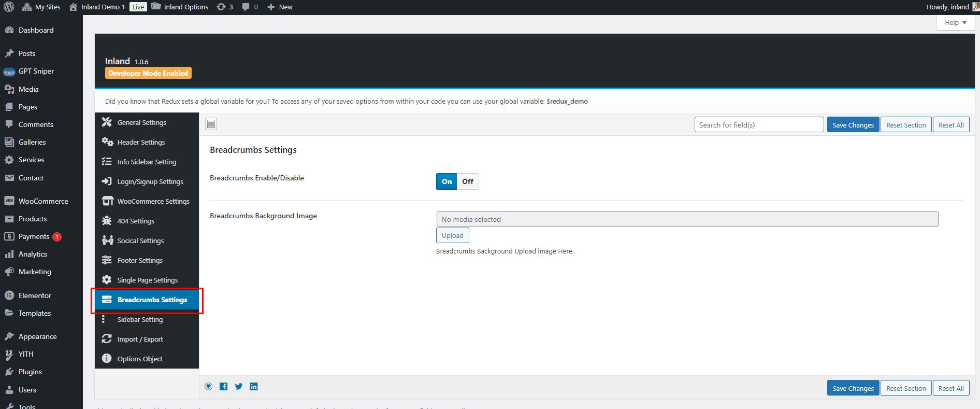Click the Inland Options folder icon
The image size is (980, 409).
click(x=156, y=7)
